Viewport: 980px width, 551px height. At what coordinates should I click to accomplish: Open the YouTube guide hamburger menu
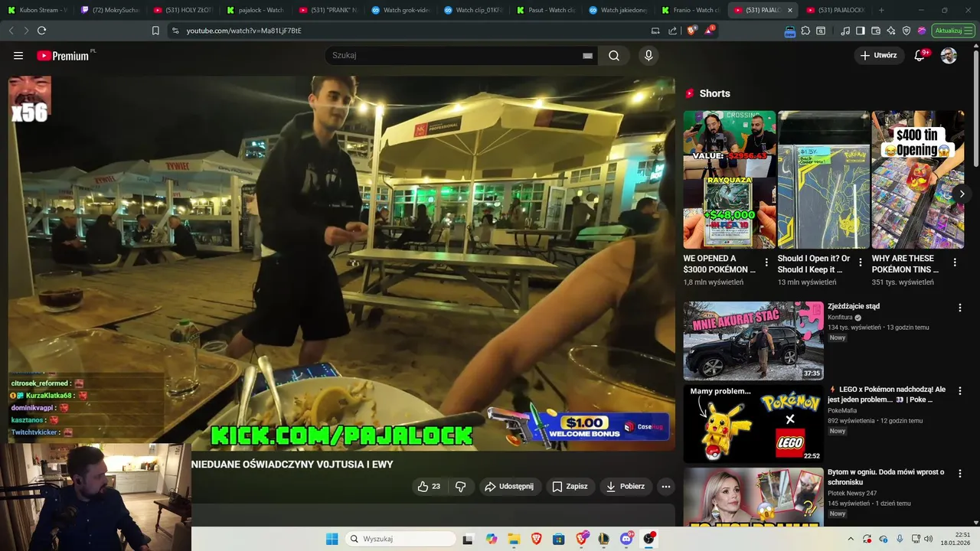18,55
